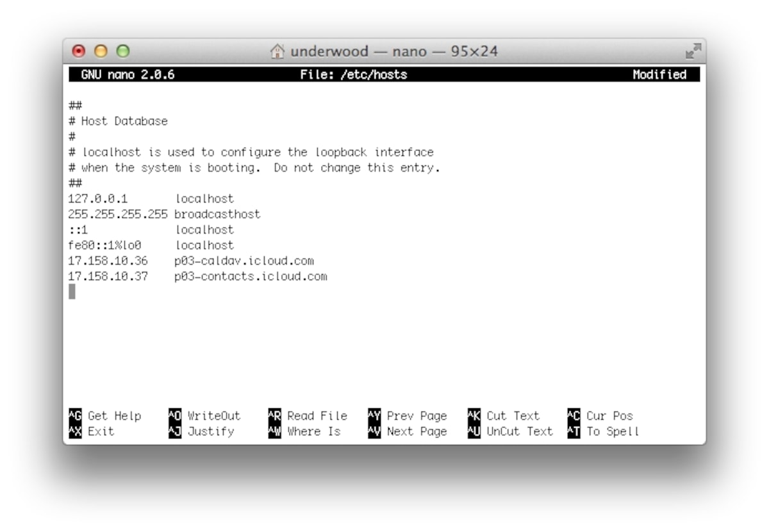The width and height of the screenshot is (769, 532).
Task: Click the ^V Next Page shortcut
Action: tap(408, 431)
